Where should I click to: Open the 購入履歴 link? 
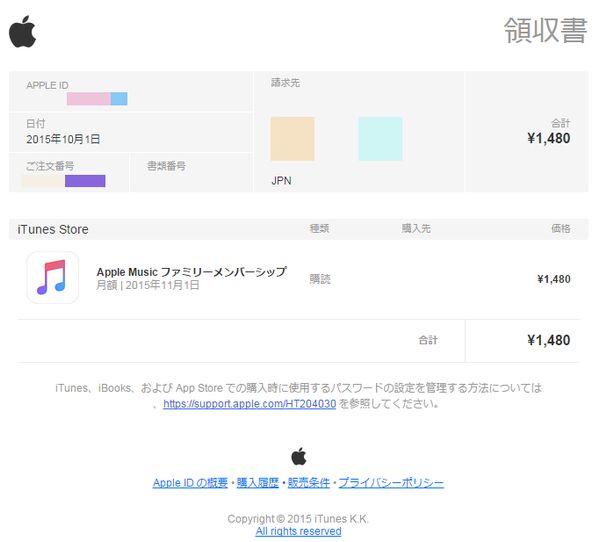(258, 483)
